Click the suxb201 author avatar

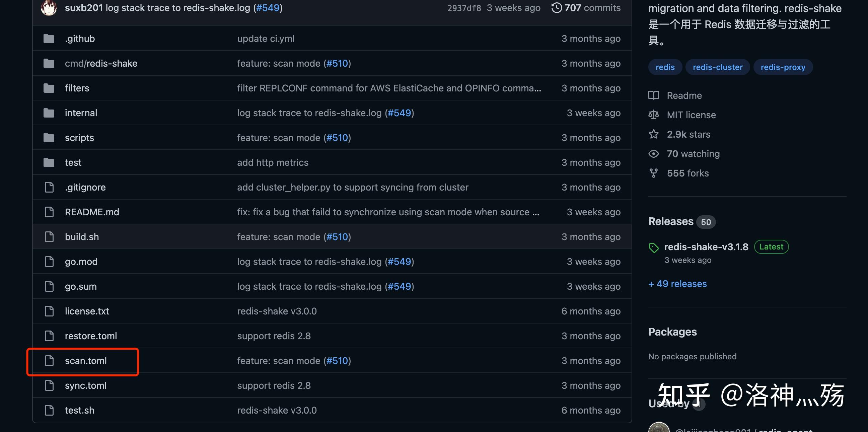coord(49,7)
